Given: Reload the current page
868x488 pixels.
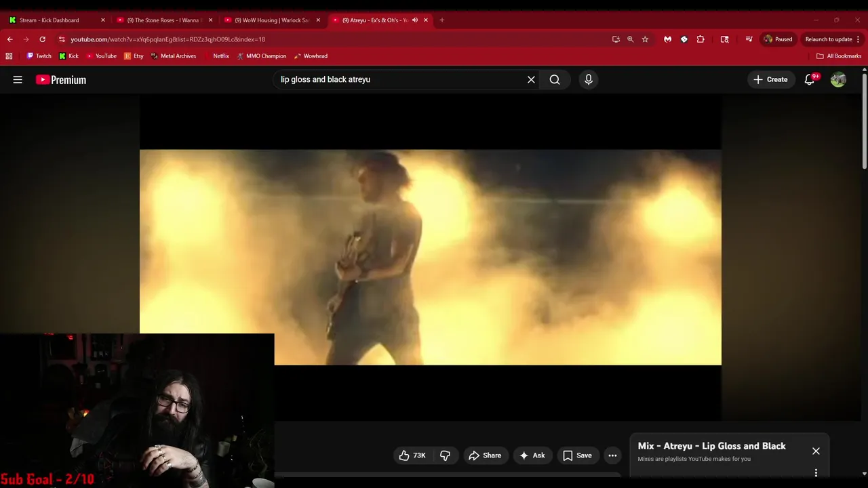Looking at the screenshot, I should point(43,39).
